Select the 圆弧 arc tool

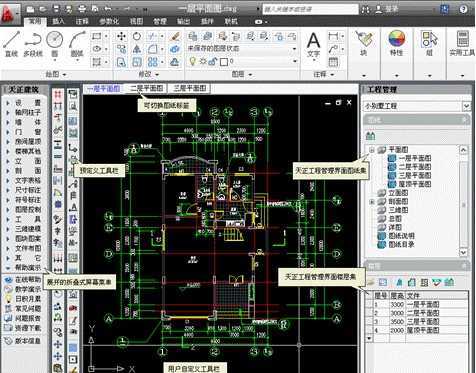tap(77, 43)
